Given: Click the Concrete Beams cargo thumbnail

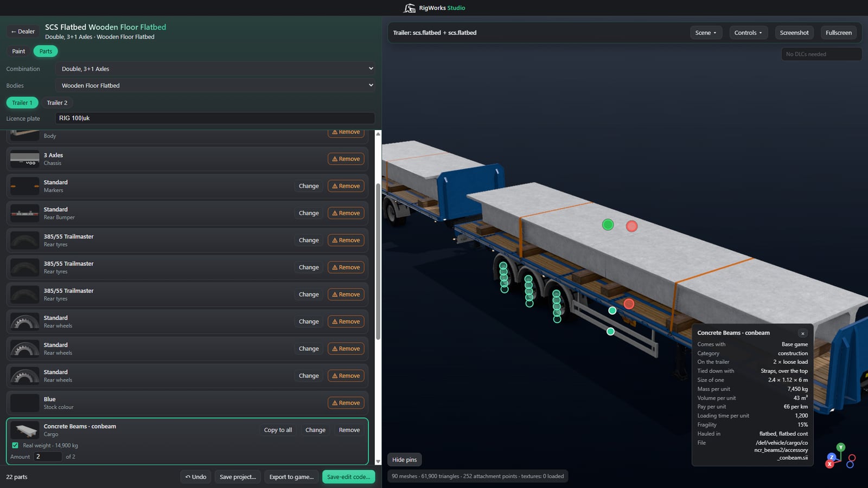Looking at the screenshot, I should coord(24,430).
